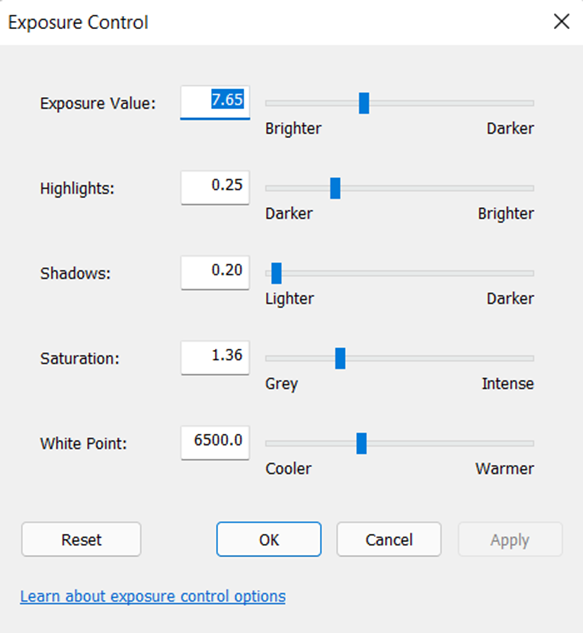
Task: Click the Saturation value field
Action: tap(215, 358)
